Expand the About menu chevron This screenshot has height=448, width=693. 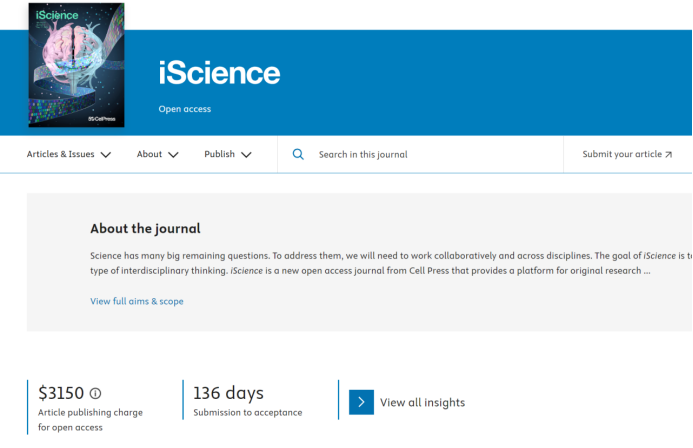[x=173, y=155]
